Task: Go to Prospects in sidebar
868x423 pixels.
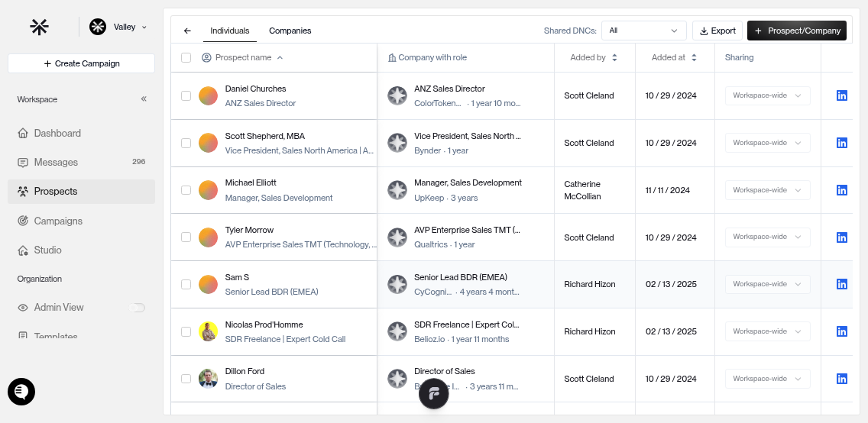Action: pyautogui.click(x=81, y=192)
